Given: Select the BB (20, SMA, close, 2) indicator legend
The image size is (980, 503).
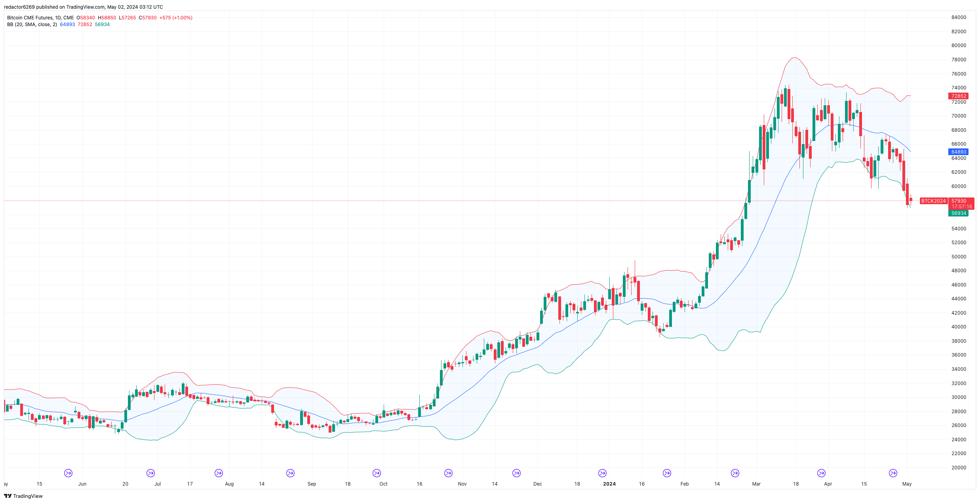Looking at the screenshot, I should point(32,25).
